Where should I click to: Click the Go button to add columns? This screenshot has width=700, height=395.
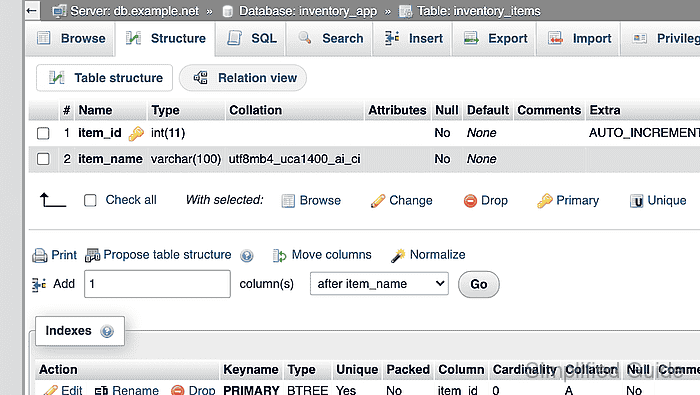(479, 284)
